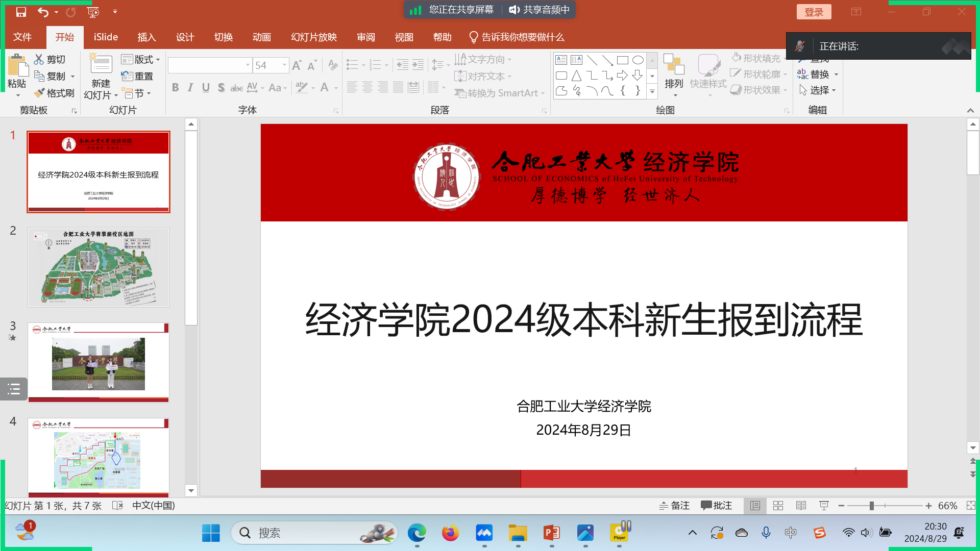The width and height of the screenshot is (980, 551).
Task: Choose the triangle shape in shapes gallery
Action: 576,76
